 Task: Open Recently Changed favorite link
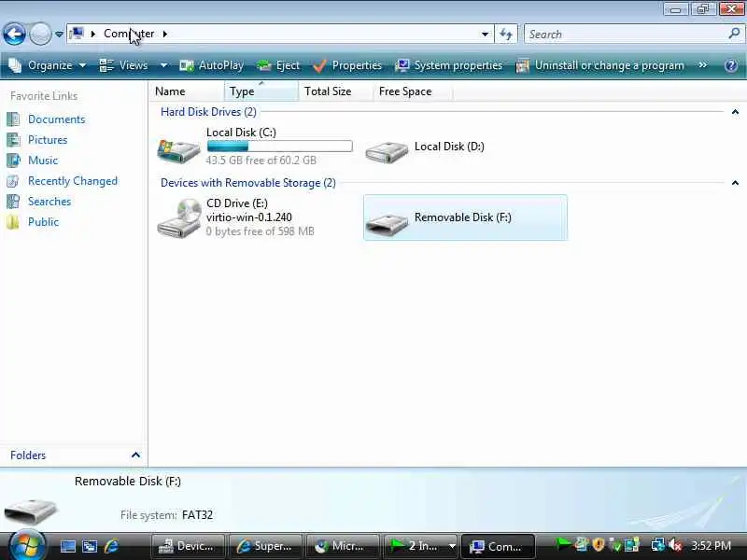[73, 181]
